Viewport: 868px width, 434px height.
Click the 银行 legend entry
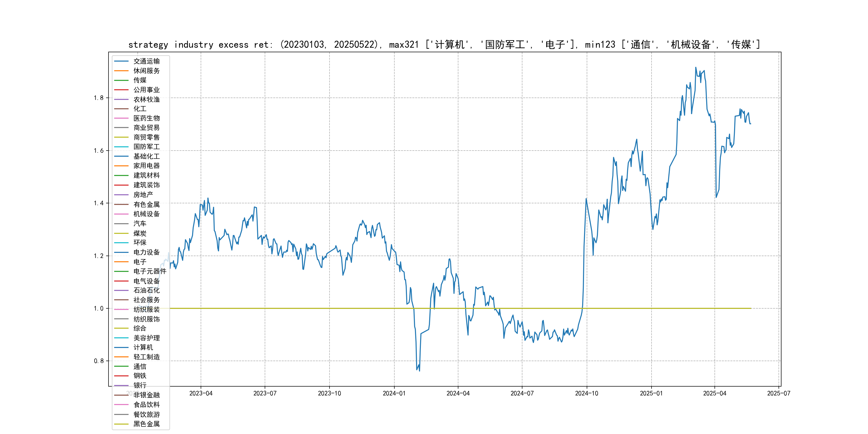coord(140,385)
